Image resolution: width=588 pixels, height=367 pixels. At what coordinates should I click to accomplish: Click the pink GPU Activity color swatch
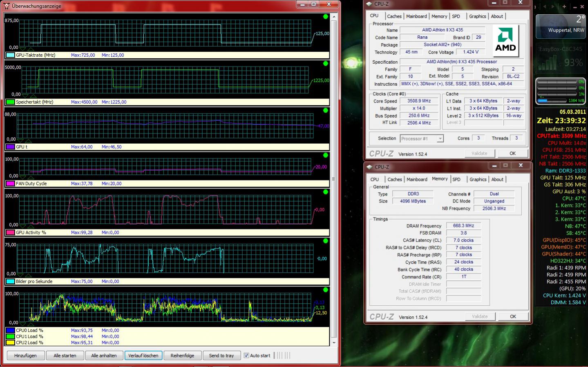pos(10,233)
